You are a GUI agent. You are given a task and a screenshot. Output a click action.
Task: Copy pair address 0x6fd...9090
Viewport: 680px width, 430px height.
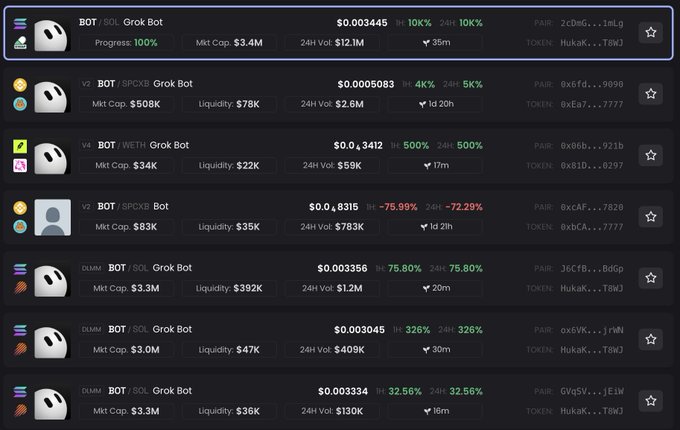[592, 85]
